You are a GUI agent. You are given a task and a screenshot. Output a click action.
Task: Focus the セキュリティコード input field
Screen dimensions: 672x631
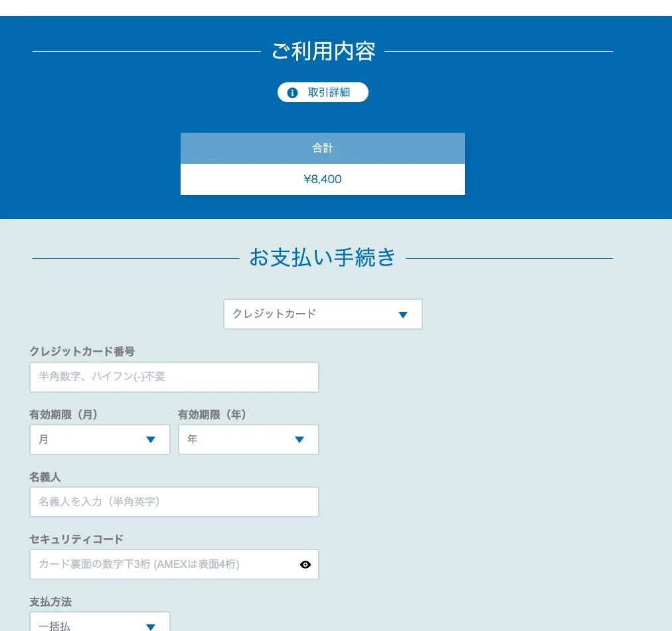[174, 564]
